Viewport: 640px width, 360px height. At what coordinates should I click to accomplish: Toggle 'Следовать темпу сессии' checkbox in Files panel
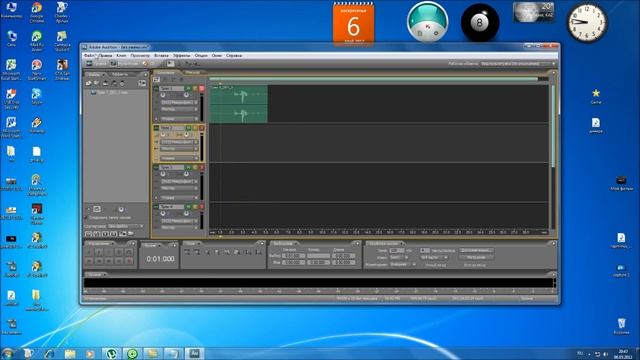pyautogui.click(x=86, y=218)
